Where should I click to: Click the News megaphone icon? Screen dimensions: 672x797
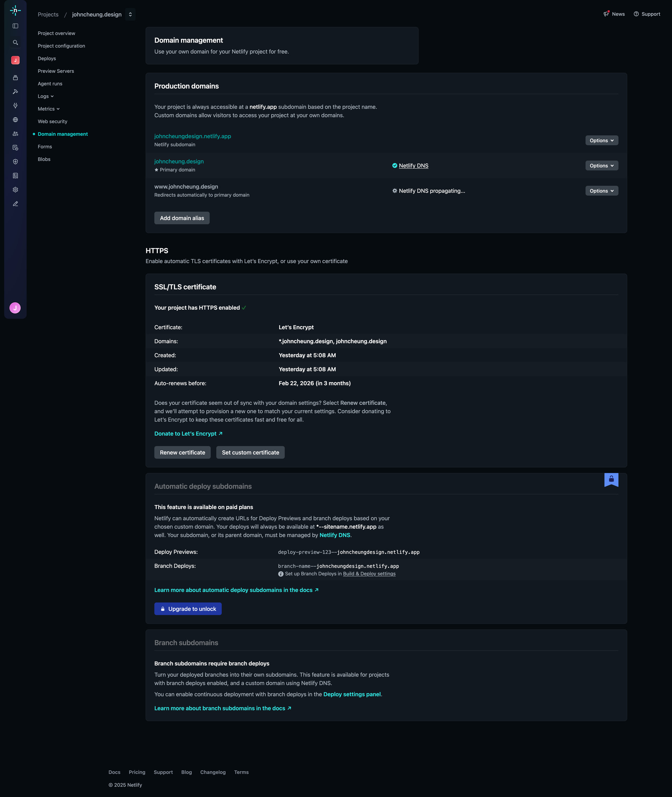(606, 14)
